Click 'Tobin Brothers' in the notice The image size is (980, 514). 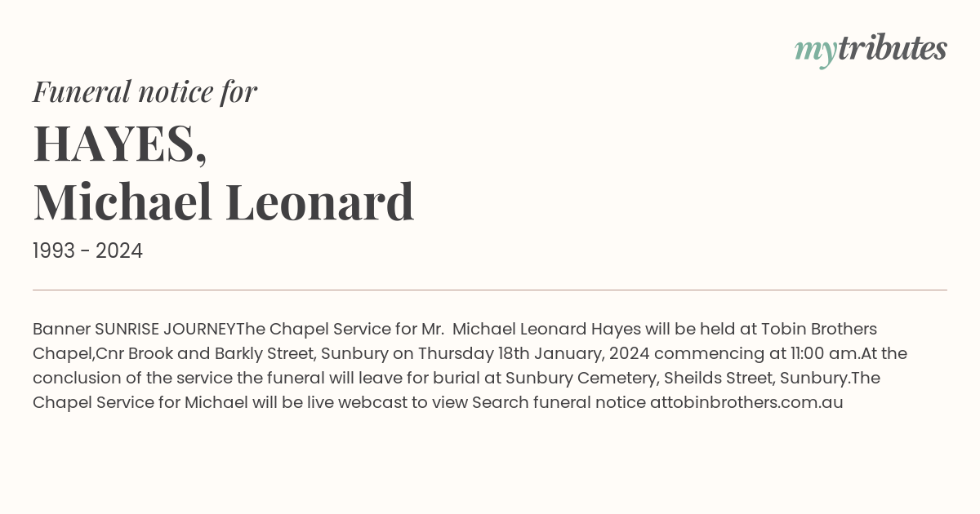tap(818, 330)
